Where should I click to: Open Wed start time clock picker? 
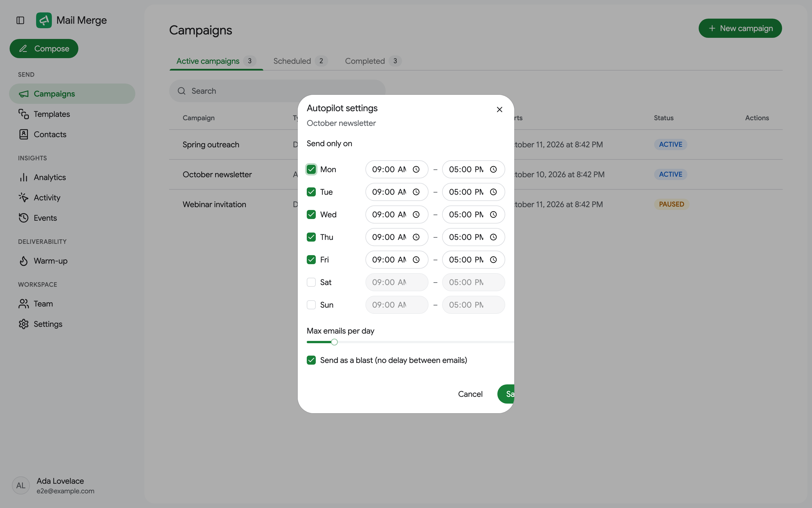pyautogui.click(x=416, y=214)
